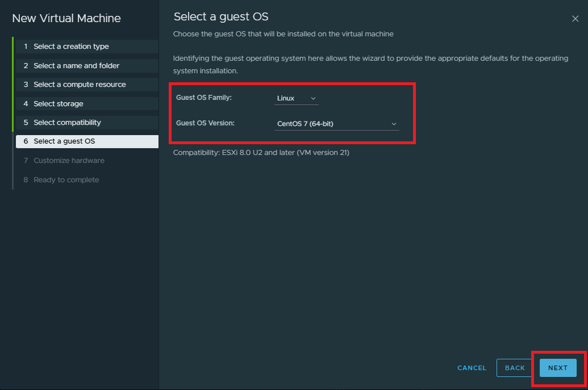588x390 pixels.
Task: Click the BACK button
Action: pyautogui.click(x=515, y=368)
